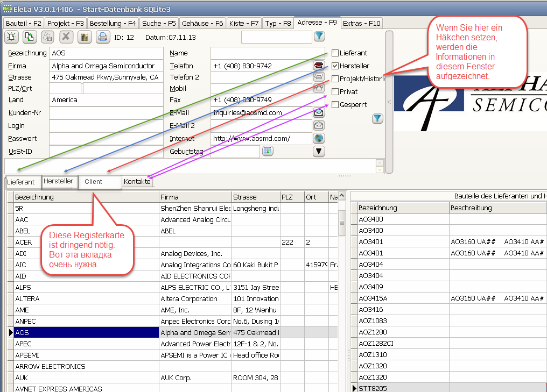Open the Kontakte tab
The height and width of the screenshot is (392, 547).
(x=137, y=182)
